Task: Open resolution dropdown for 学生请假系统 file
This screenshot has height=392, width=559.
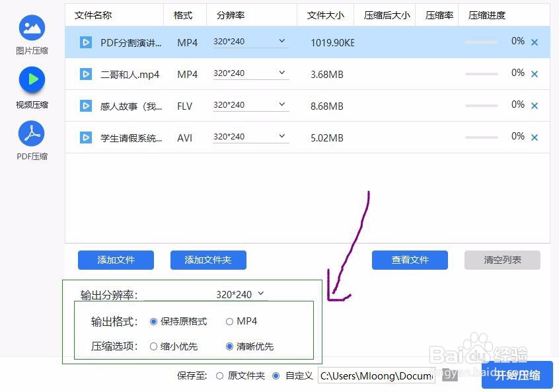Action: coord(250,136)
